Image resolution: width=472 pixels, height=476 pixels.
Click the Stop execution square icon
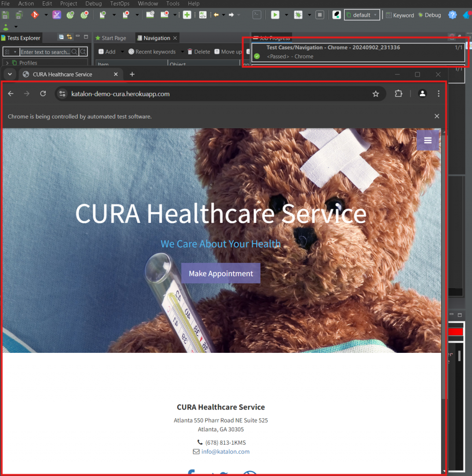(x=320, y=15)
